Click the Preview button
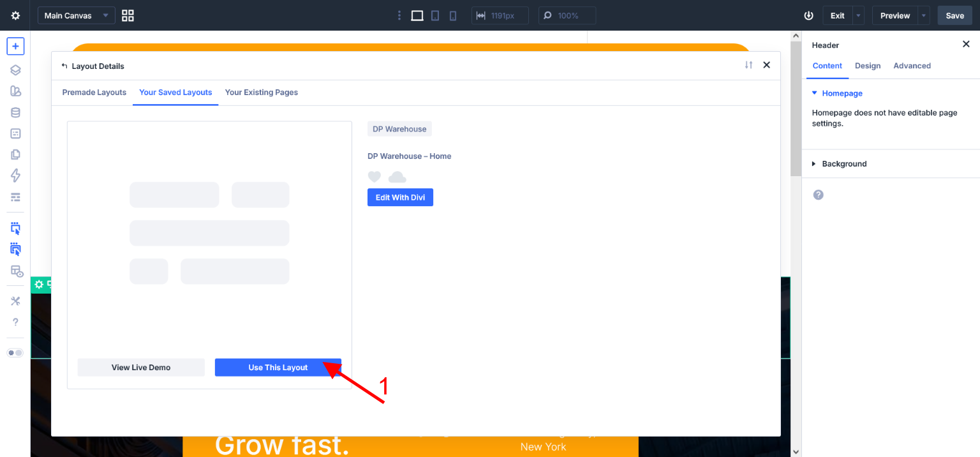 [895, 15]
